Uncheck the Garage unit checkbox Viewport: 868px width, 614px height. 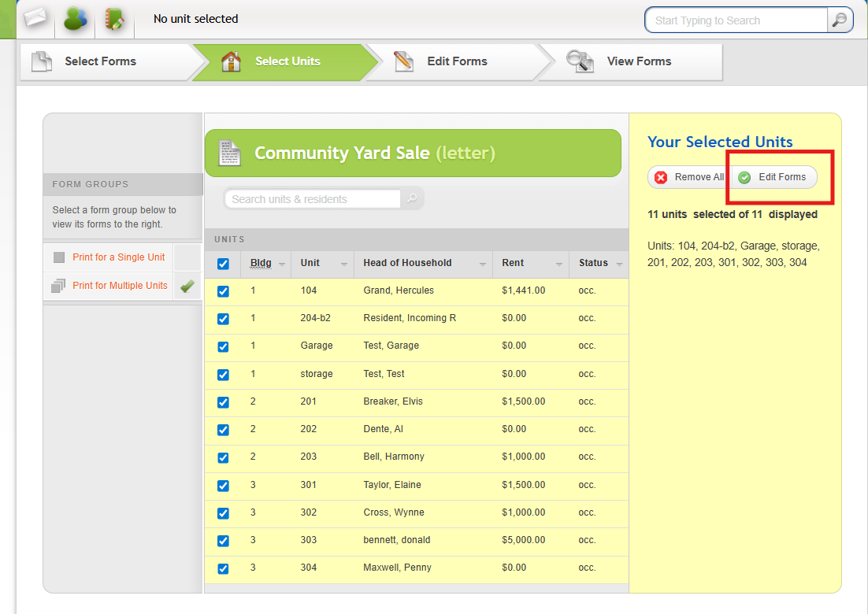pos(223,347)
